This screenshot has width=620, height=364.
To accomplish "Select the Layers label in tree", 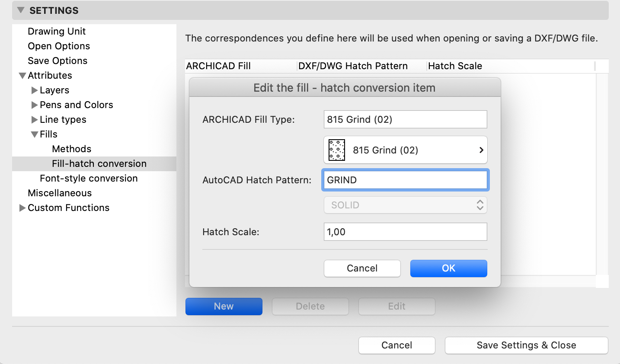I will tap(54, 90).
